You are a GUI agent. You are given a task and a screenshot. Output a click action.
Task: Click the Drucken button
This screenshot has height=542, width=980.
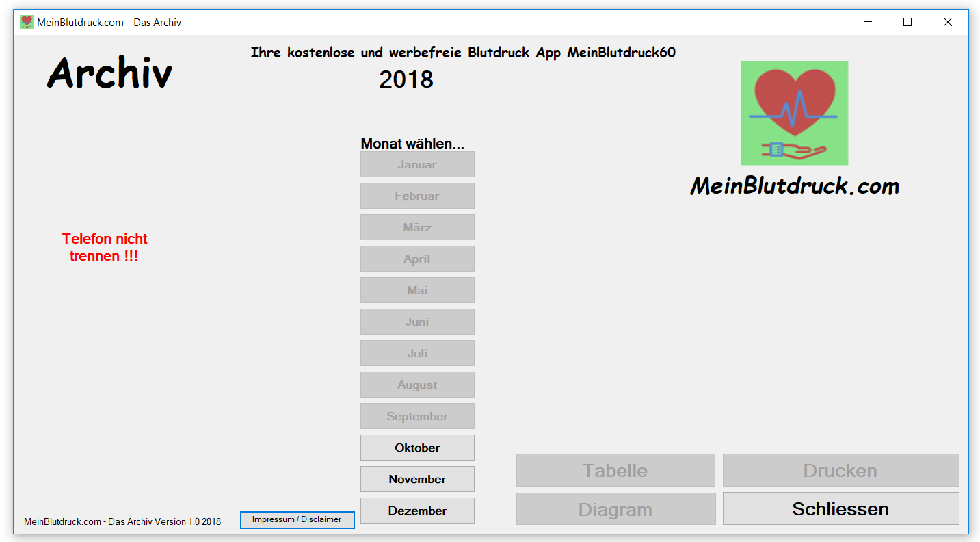pyautogui.click(x=840, y=470)
